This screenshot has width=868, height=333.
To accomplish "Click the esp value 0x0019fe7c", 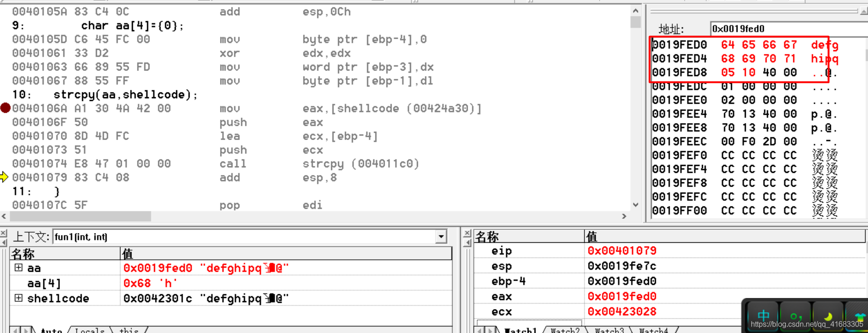I will coord(622,266).
